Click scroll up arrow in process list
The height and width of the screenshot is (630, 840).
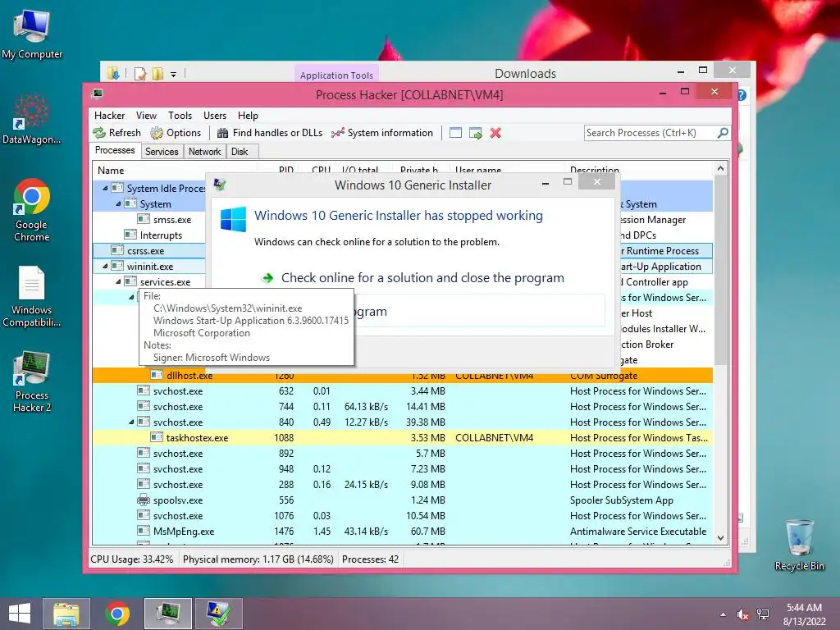[720, 168]
